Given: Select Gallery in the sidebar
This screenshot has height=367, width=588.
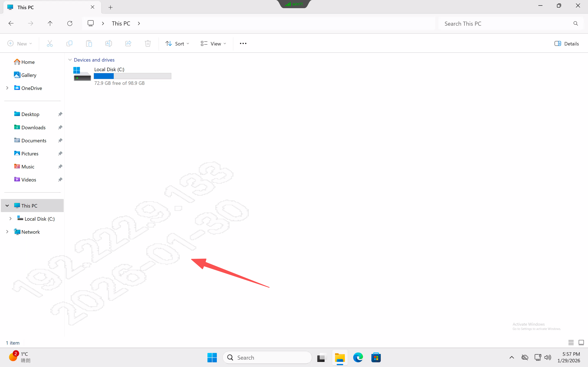Looking at the screenshot, I should point(29,75).
